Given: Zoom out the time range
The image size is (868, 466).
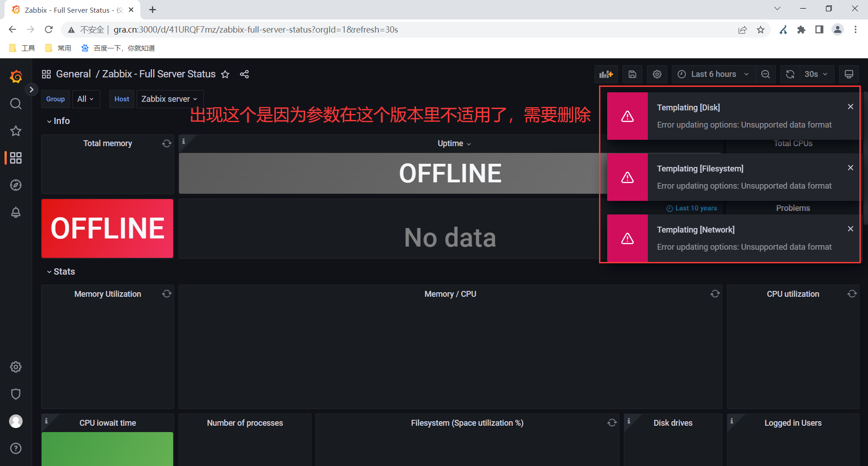Looking at the screenshot, I should [x=765, y=74].
